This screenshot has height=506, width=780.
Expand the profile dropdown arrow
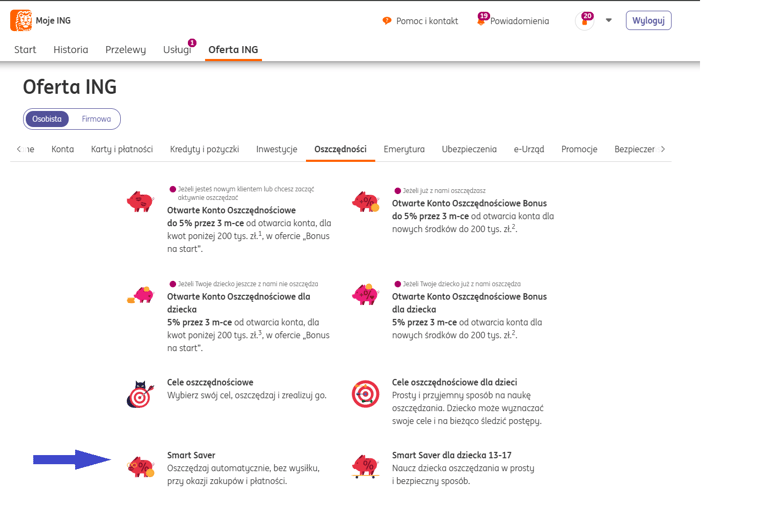(x=608, y=20)
